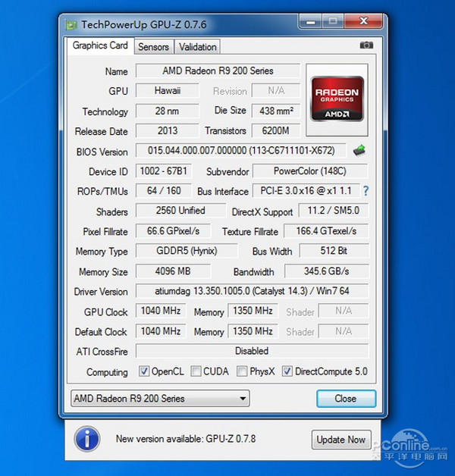Toggle the OpenCL checkbox
The height and width of the screenshot is (476, 455).
(x=143, y=371)
